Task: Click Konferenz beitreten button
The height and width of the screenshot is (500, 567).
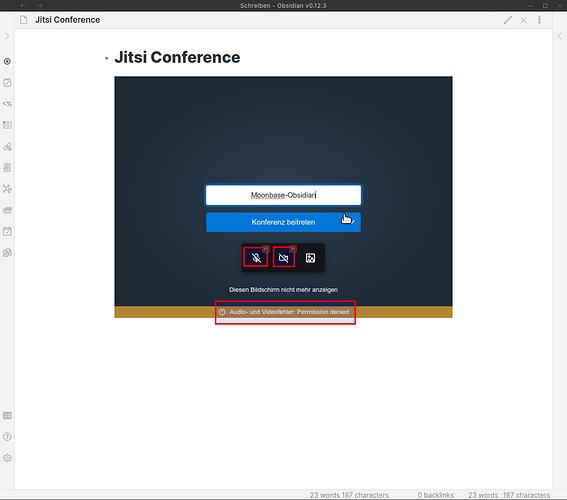Action: tap(283, 222)
